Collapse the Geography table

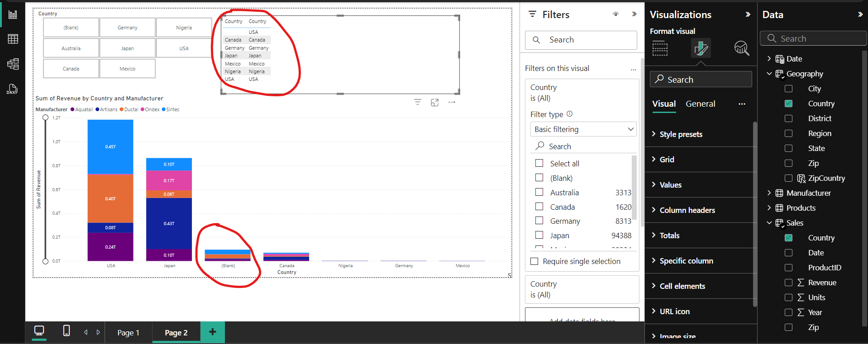pos(769,74)
